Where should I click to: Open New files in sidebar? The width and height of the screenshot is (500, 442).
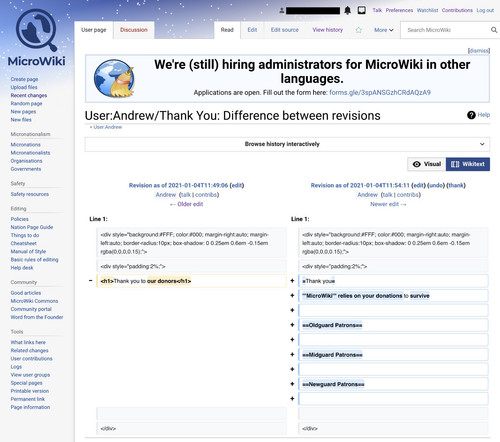21,120
